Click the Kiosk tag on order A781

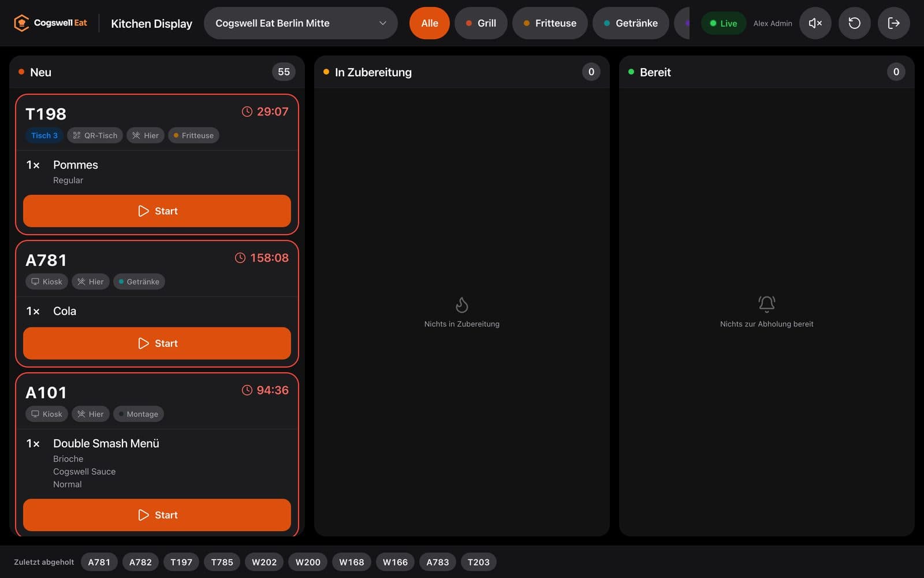(x=47, y=281)
